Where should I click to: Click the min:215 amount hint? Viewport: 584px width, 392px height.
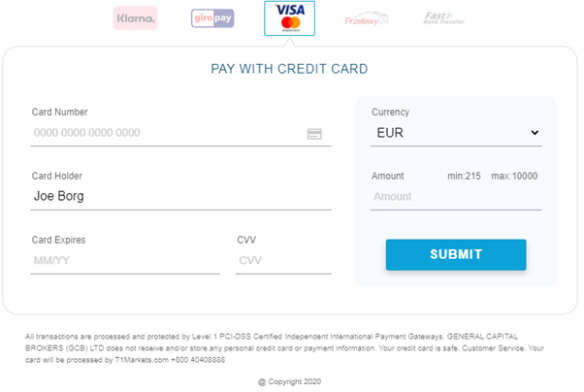click(x=464, y=177)
